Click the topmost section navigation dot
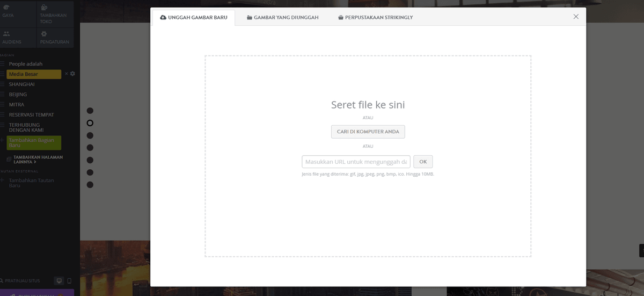The width and height of the screenshot is (644, 296). 90,111
